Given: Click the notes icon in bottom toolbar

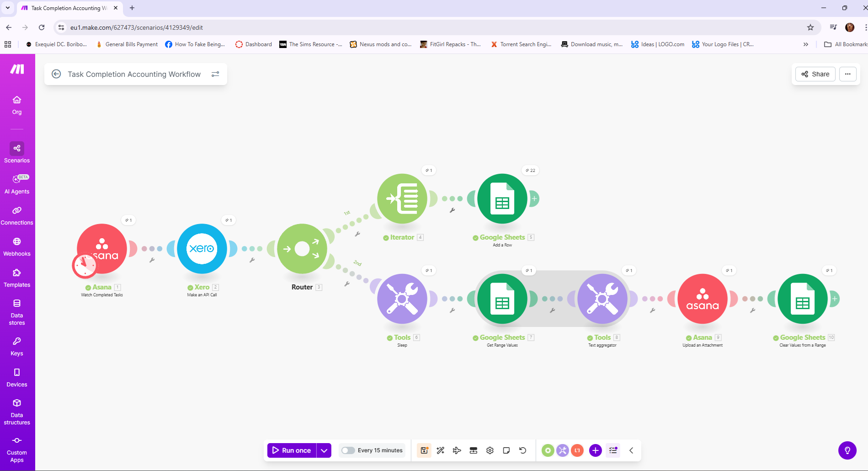Looking at the screenshot, I should 506,450.
